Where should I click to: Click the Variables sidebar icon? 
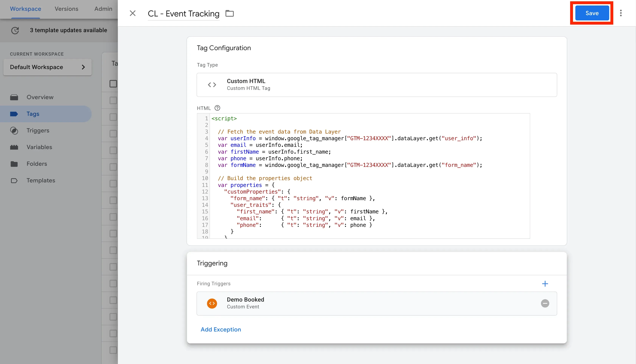14,147
